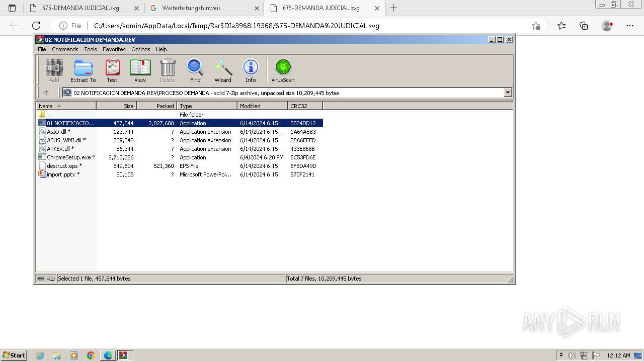The height and width of the screenshot is (362, 644).
Task: Click the Info toolbar icon
Action: (251, 70)
